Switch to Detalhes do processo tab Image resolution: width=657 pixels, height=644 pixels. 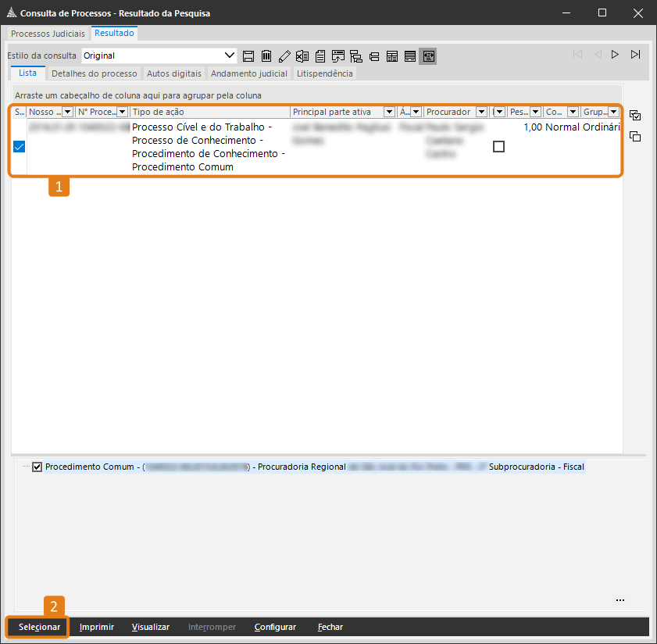(x=94, y=73)
